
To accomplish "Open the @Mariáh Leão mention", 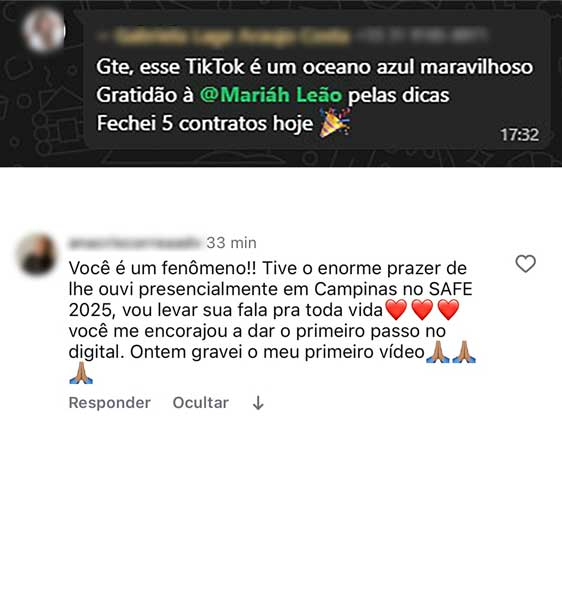I will 270,95.
